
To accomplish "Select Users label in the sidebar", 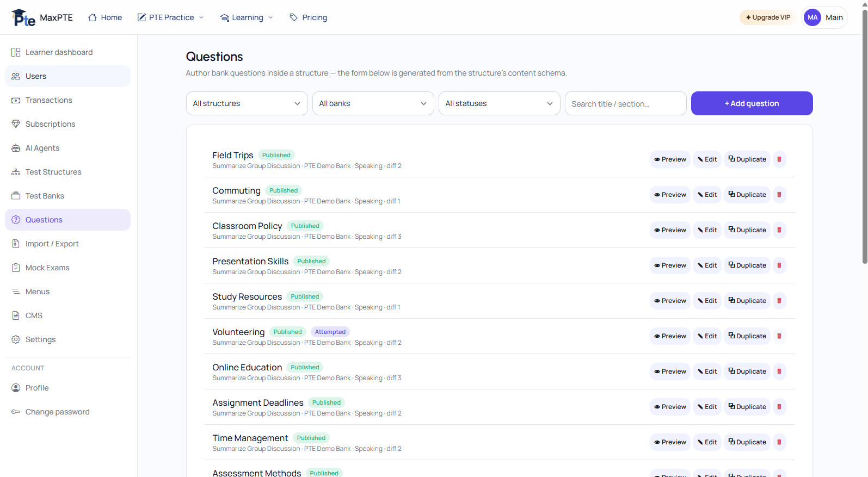I will 36,76.
